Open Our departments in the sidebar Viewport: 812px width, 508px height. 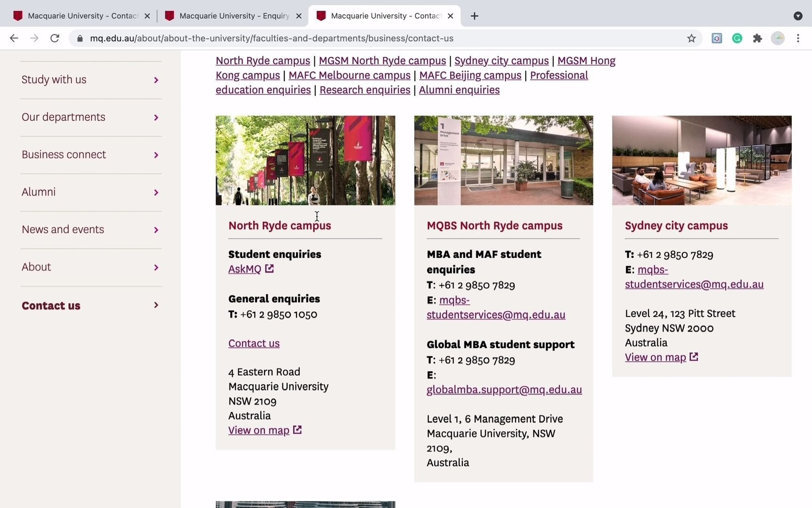(63, 117)
